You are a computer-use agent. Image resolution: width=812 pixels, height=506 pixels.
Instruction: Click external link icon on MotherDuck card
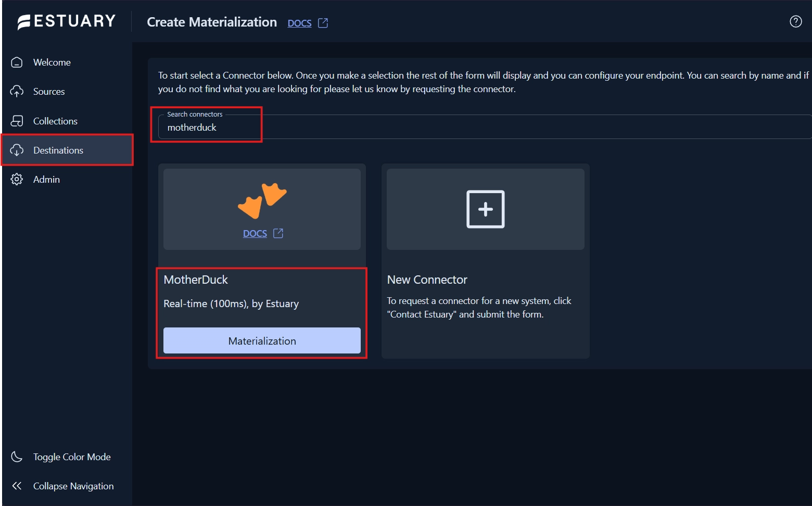coord(278,233)
